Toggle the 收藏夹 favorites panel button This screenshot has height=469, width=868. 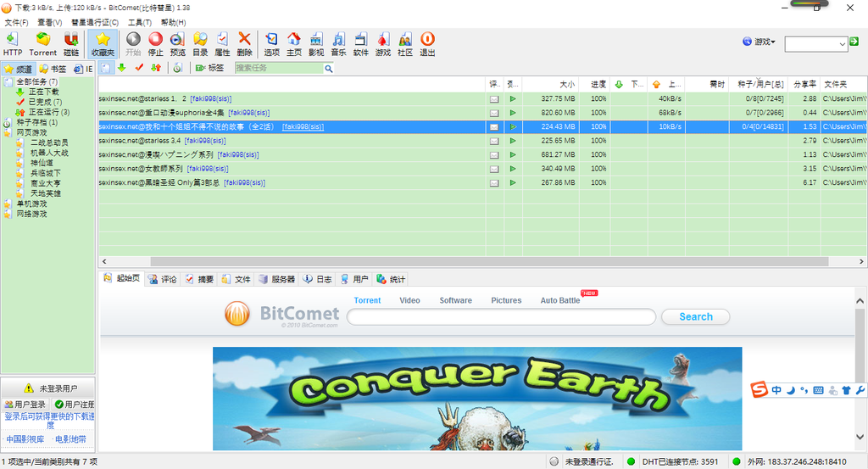click(103, 44)
